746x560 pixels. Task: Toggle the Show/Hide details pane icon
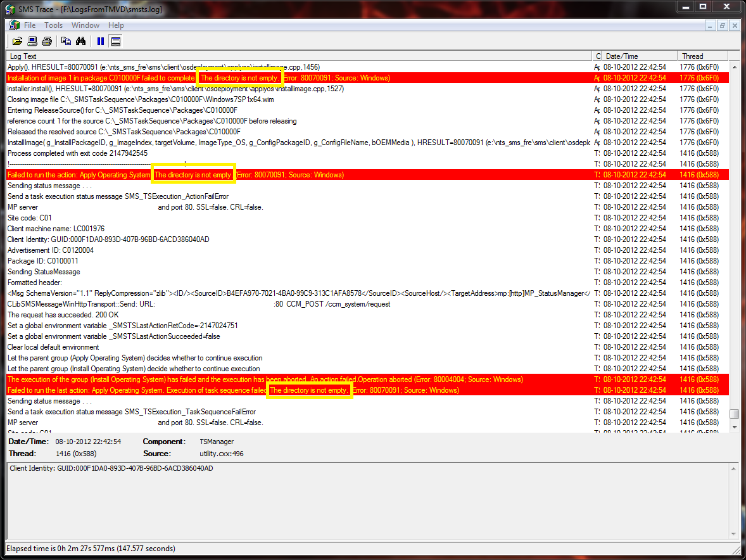tap(115, 41)
